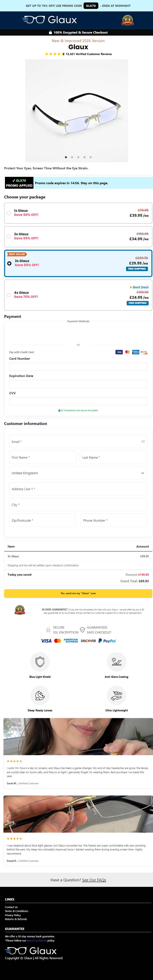
Task: Click the Mastercard logo below the checkout button
Action: [x=57, y=641]
